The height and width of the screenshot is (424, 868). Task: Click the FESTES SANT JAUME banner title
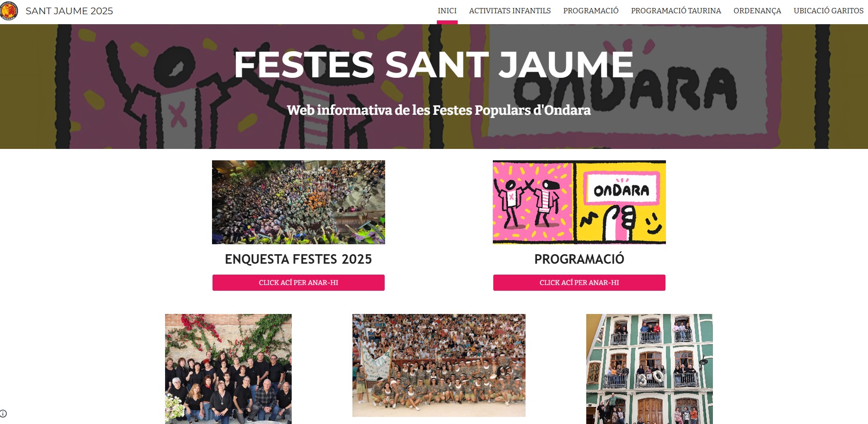(x=434, y=65)
